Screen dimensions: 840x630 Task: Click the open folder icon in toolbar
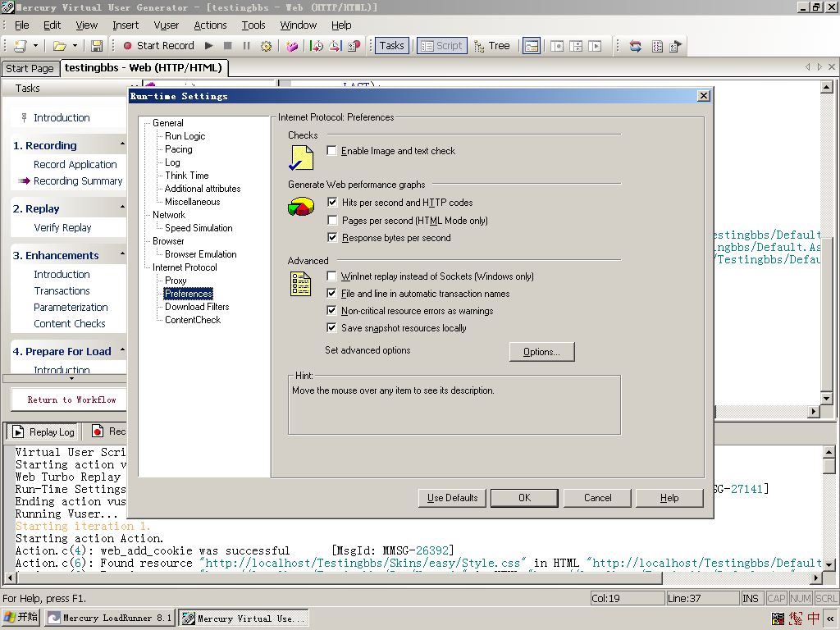point(59,46)
